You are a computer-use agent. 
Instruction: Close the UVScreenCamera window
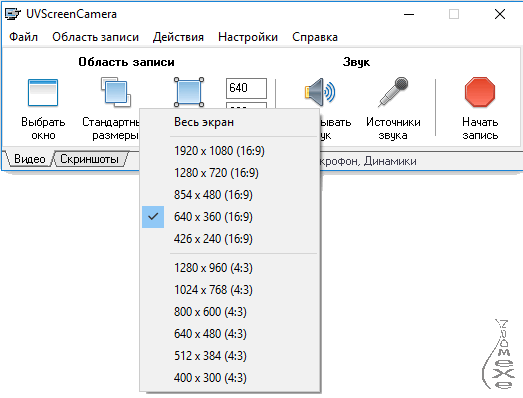(500, 14)
